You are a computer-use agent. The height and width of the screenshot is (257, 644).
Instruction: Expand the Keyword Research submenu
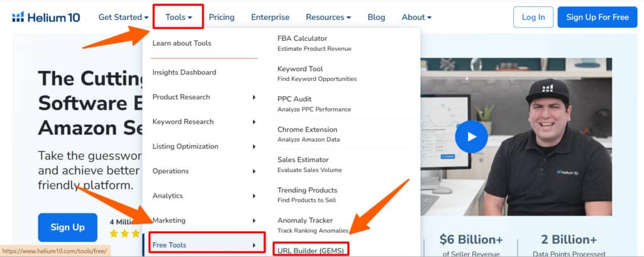[204, 121]
